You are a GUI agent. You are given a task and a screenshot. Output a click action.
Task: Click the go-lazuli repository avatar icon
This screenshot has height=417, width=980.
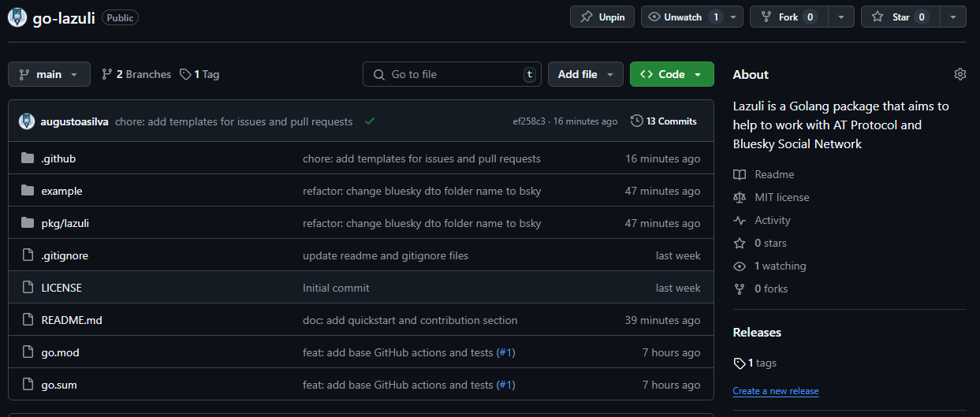pyautogui.click(x=17, y=17)
